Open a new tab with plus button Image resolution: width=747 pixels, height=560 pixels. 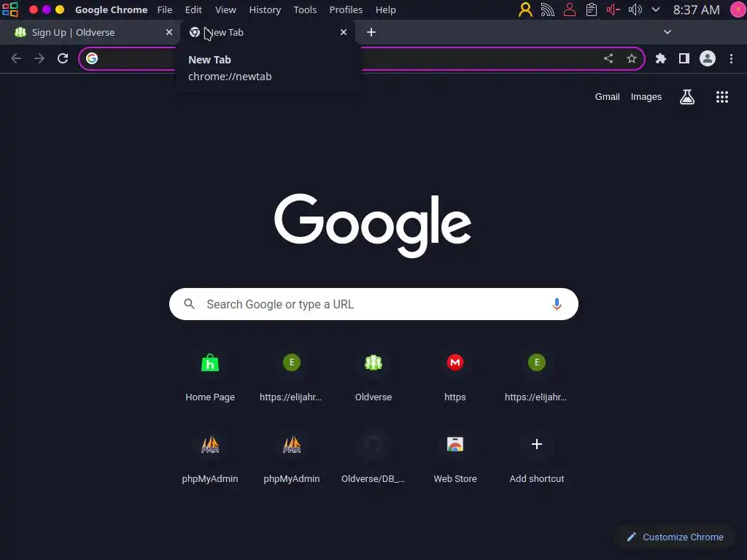pyautogui.click(x=371, y=32)
